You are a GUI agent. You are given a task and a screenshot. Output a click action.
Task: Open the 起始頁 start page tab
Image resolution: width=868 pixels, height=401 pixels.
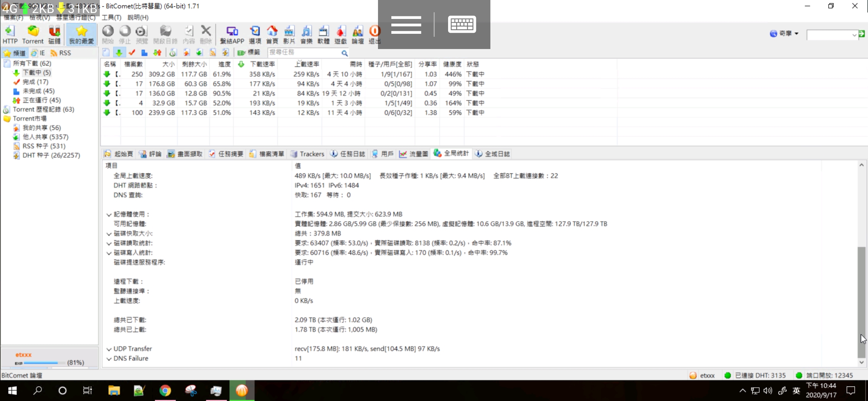click(x=119, y=154)
